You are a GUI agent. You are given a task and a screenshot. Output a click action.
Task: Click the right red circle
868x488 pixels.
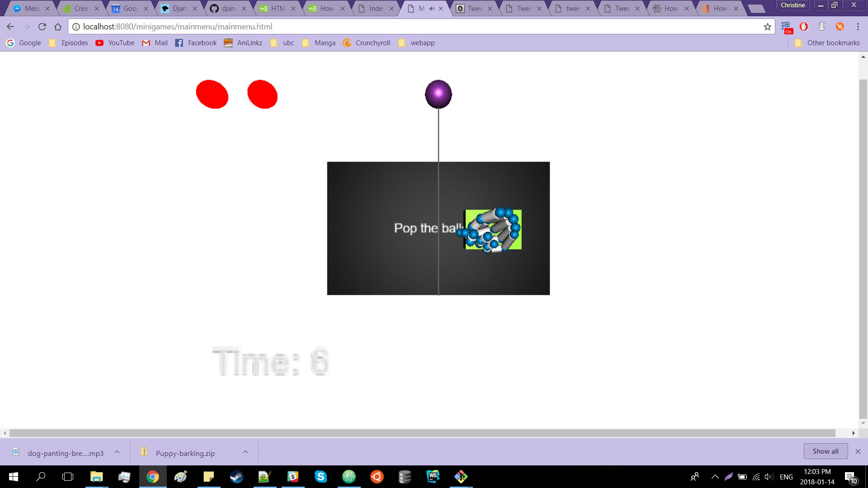[262, 94]
